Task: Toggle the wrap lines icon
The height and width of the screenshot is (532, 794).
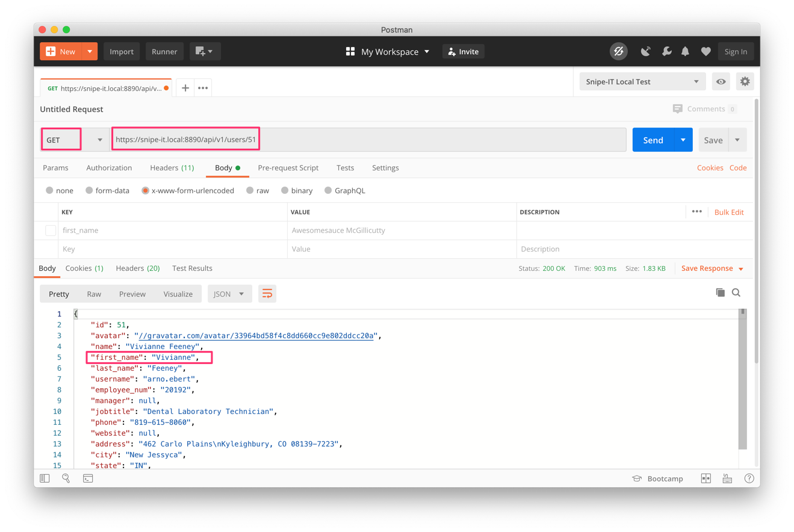Action: [267, 294]
